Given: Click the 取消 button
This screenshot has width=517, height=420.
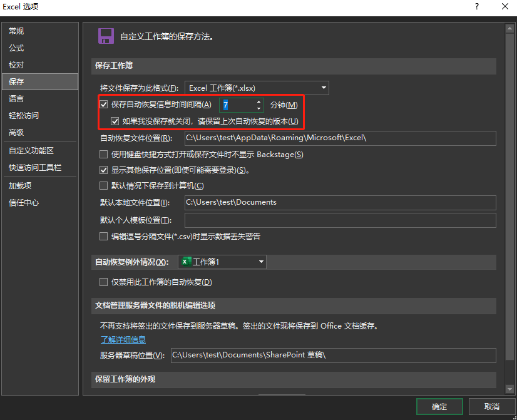Looking at the screenshot, I should coord(492,406).
